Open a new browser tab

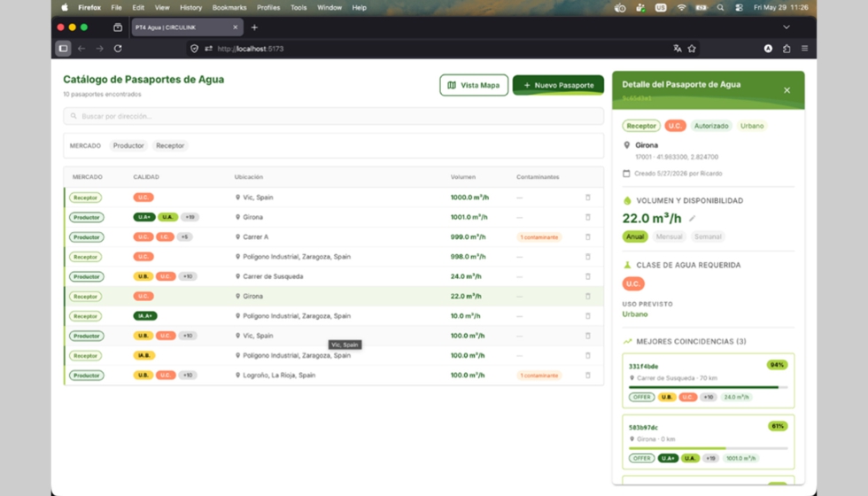coord(255,27)
